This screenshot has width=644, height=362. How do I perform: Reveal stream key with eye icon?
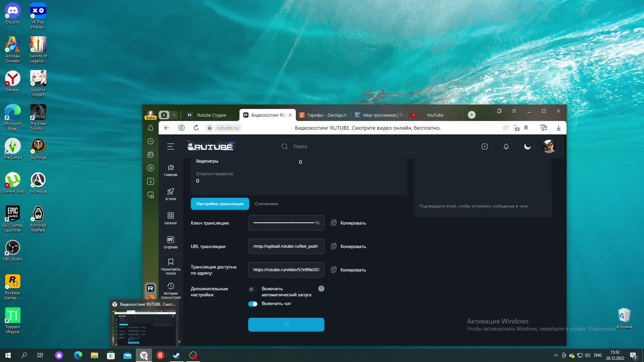[x=317, y=223]
